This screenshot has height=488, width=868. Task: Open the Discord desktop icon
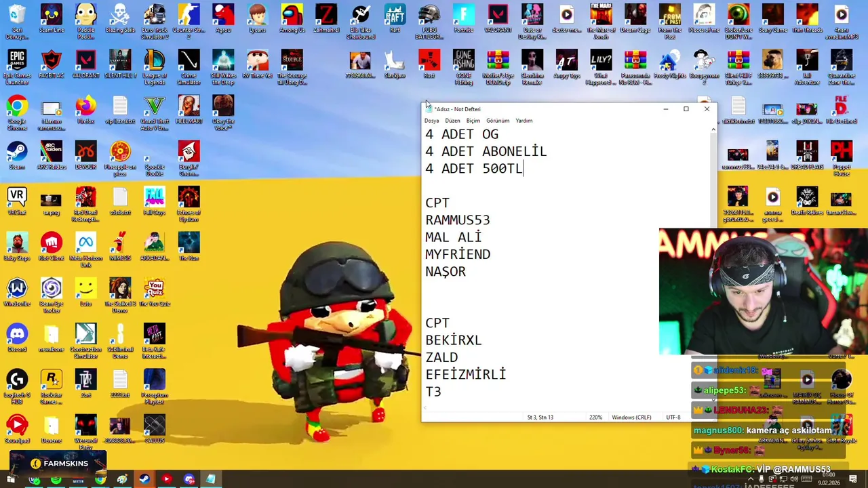(x=17, y=338)
